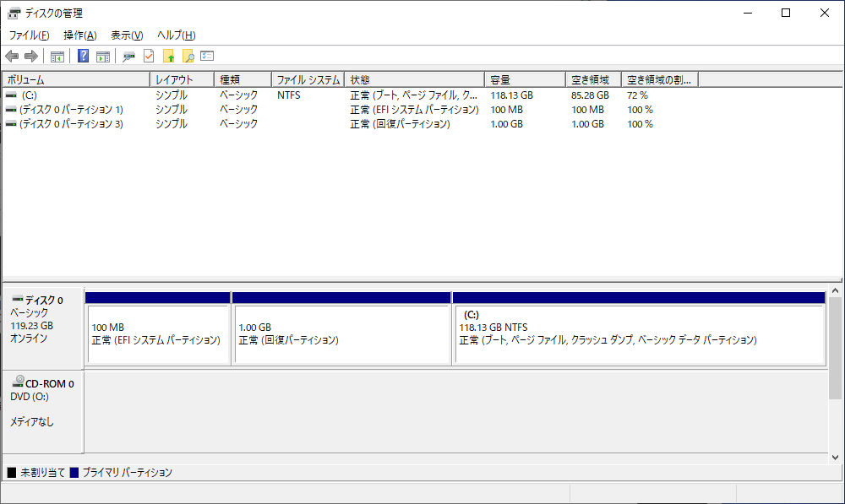Click the drive icon of ディスク 0 パーティション 1
Image resolution: width=845 pixels, height=504 pixels.
point(11,110)
